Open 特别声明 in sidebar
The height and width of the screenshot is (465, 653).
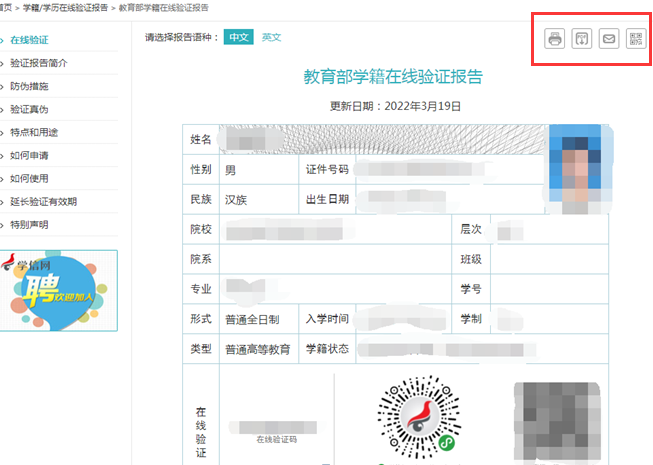[x=29, y=224]
